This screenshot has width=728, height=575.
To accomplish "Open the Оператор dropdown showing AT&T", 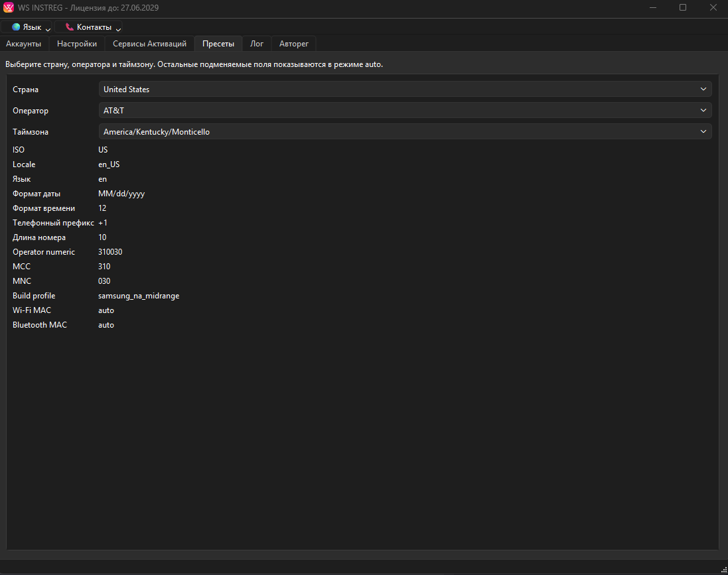I will point(405,111).
